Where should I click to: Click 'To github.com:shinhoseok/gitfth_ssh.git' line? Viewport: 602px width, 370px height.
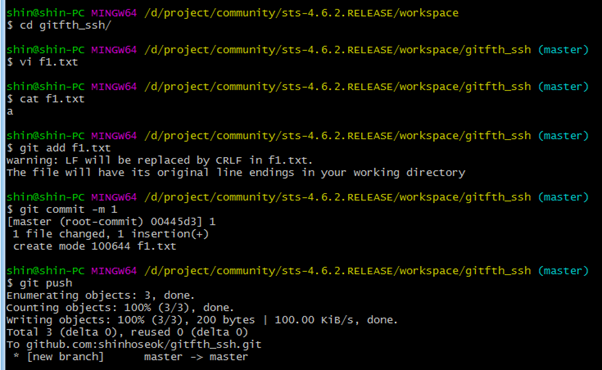[x=134, y=345]
